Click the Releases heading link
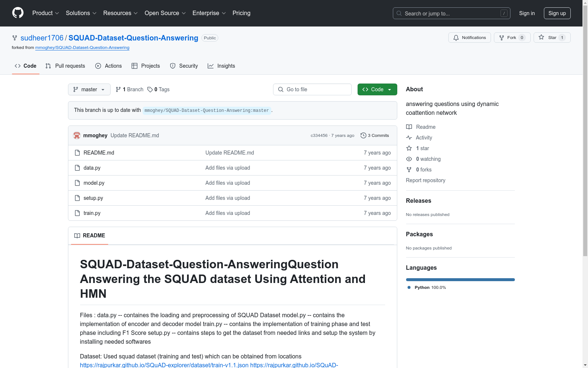Viewport: 588px width, 368px height. point(418,201)
